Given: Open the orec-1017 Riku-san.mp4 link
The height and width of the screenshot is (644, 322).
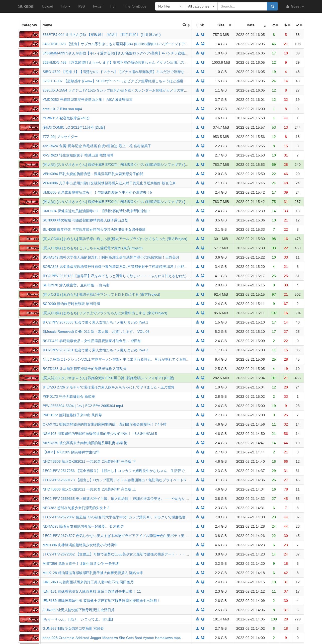Looking at the screenshot, I should (x=62, y=109).
